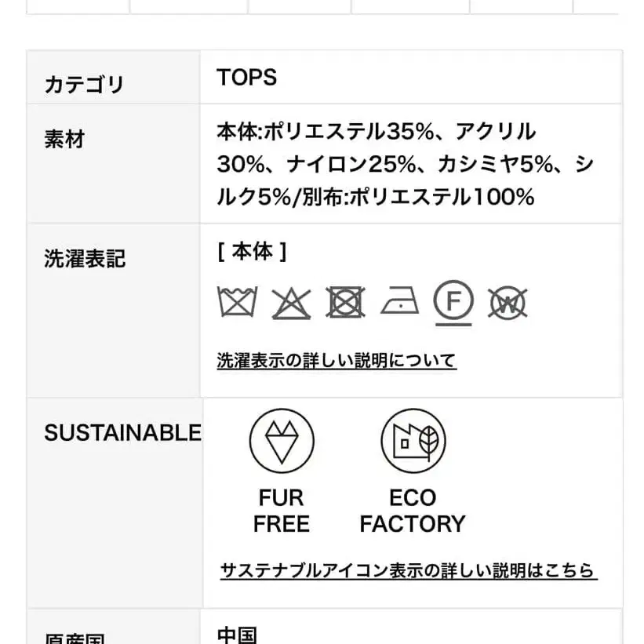Click the FUR FREE text label
Image resolution: width=644 pixels, height=644 pixels.
click(x=282, y=511)
